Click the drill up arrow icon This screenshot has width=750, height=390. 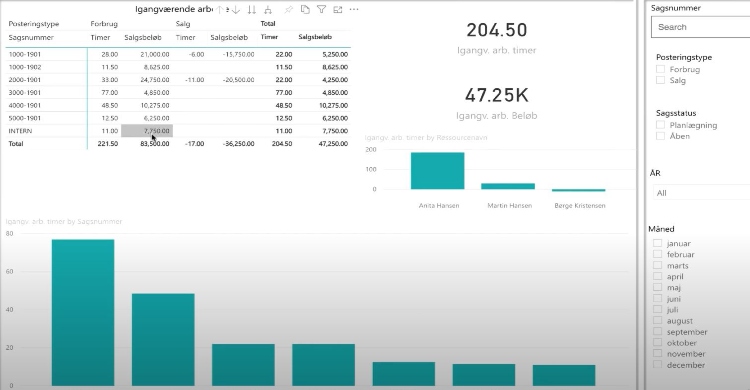[220, 10]
